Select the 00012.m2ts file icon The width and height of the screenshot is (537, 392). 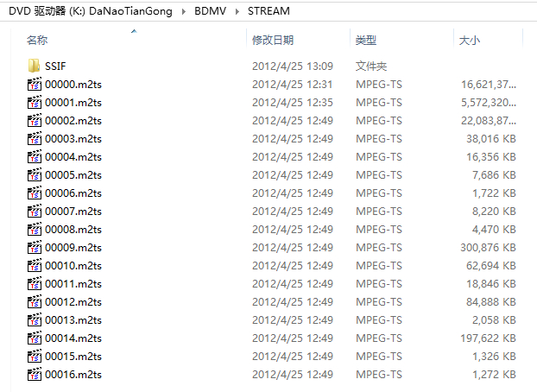pyautogui.click(x=35, y=301)
